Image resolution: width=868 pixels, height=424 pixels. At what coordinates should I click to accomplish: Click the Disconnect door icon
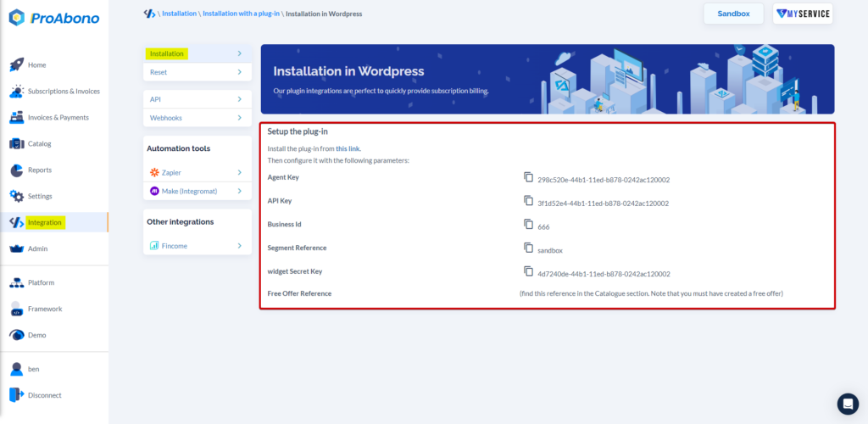coord(17,395)
